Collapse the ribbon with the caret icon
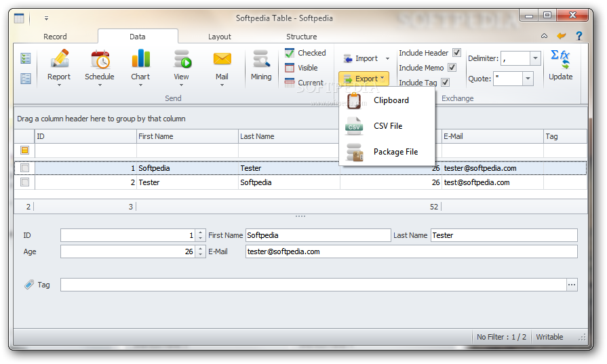The image size is (607, 364). 544,36
